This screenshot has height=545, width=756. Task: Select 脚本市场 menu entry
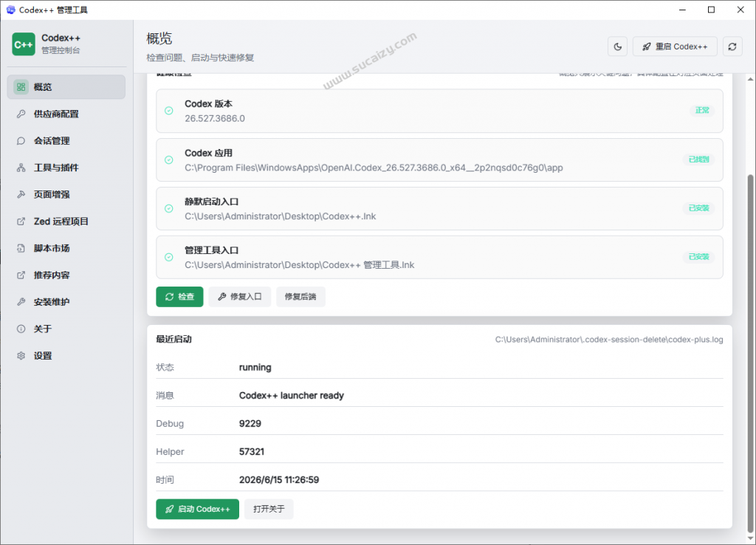(66, 248)
